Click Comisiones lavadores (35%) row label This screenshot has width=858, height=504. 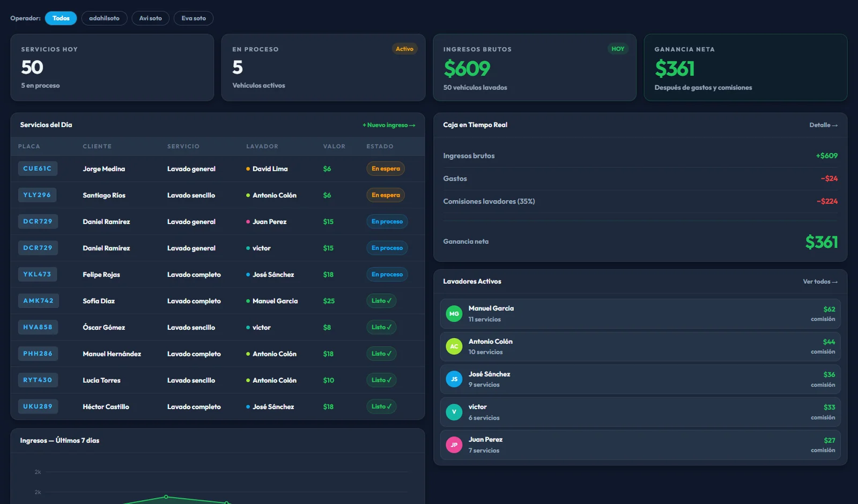[x=489, y=201]
